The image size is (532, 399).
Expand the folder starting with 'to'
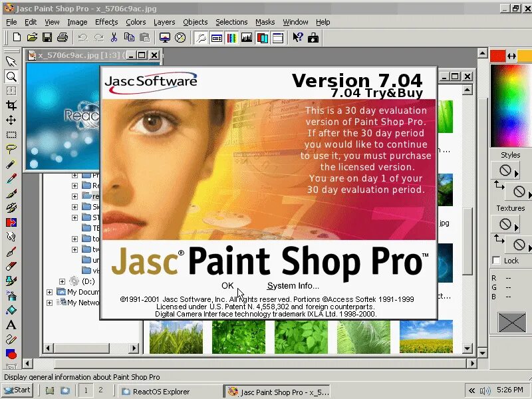tap(74, 239)
